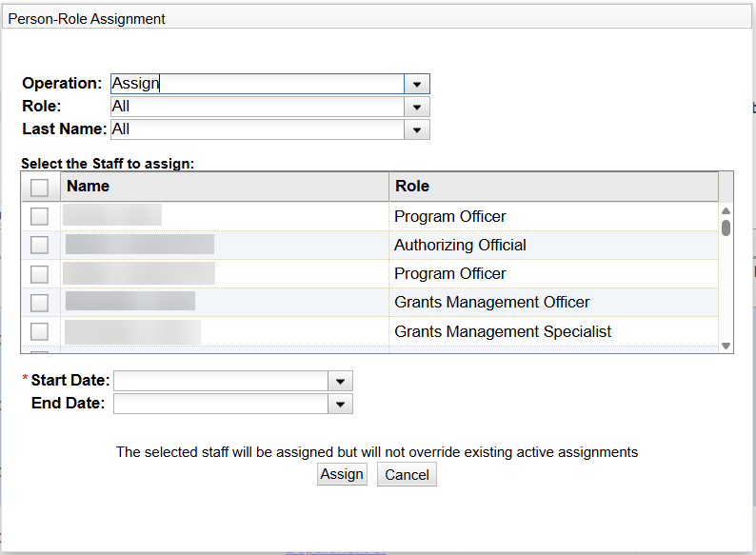Open the Operation dropdown arrow
This screenshot has height=555, width=756.
(417, 84)
